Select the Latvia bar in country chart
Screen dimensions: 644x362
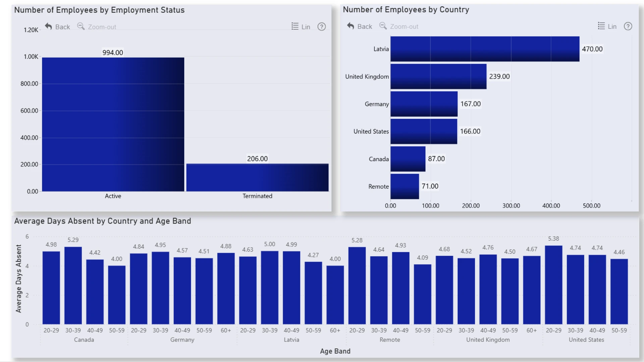[485, 49]
